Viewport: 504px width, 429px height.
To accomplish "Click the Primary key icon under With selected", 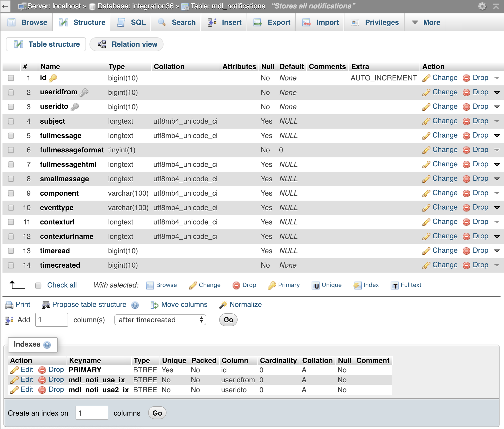I will (x=272, y=285).
